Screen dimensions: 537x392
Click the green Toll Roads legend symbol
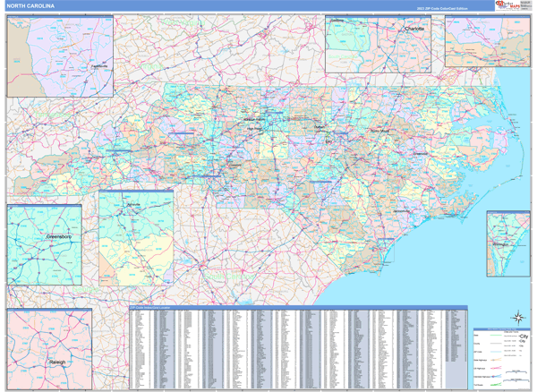tap(496, 385)
